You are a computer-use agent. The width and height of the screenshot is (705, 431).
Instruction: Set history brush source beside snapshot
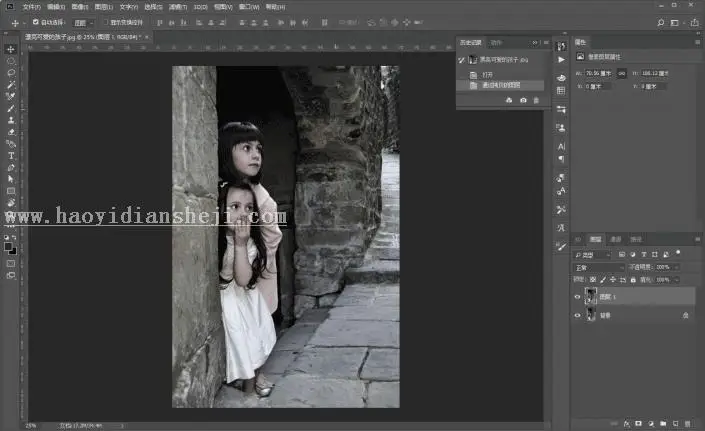(x=461, y=60)
